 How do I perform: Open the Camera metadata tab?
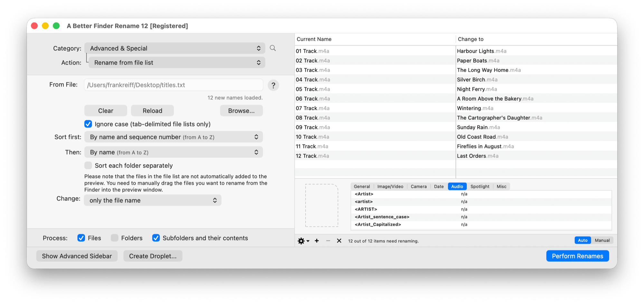pos(419,186)
